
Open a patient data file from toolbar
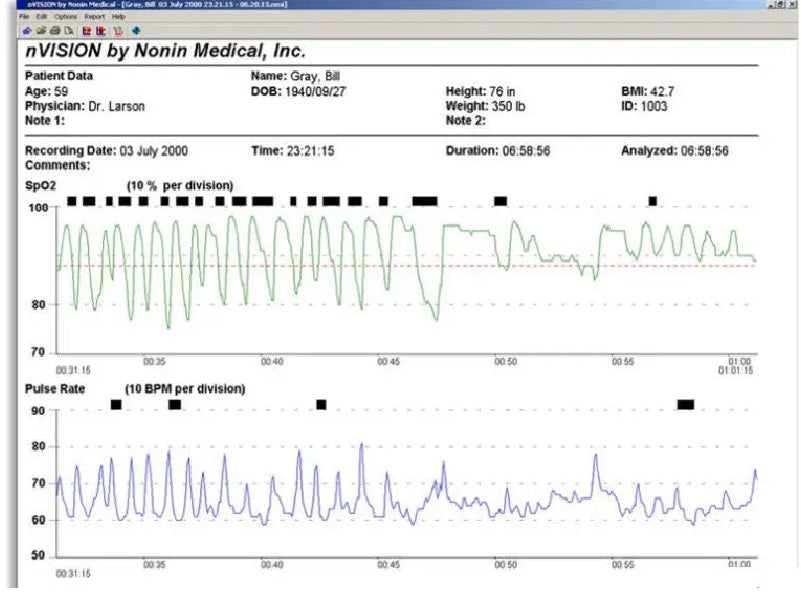coord(42,30)
